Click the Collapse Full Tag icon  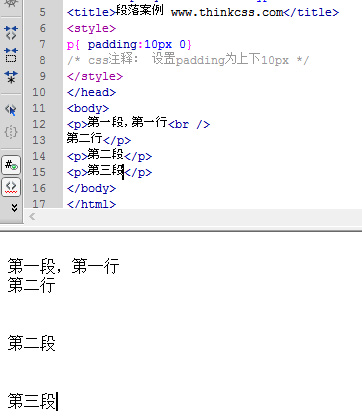11,33
